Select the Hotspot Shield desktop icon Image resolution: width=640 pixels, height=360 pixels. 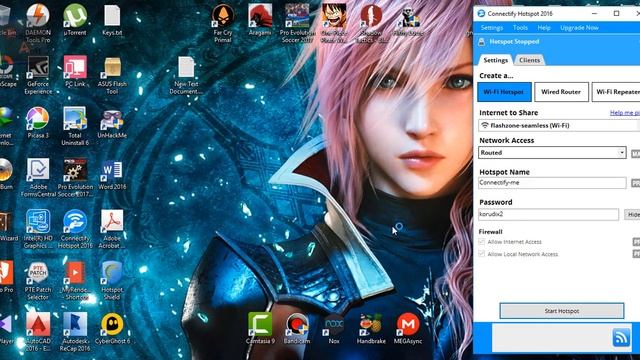[x=112, y=281]
